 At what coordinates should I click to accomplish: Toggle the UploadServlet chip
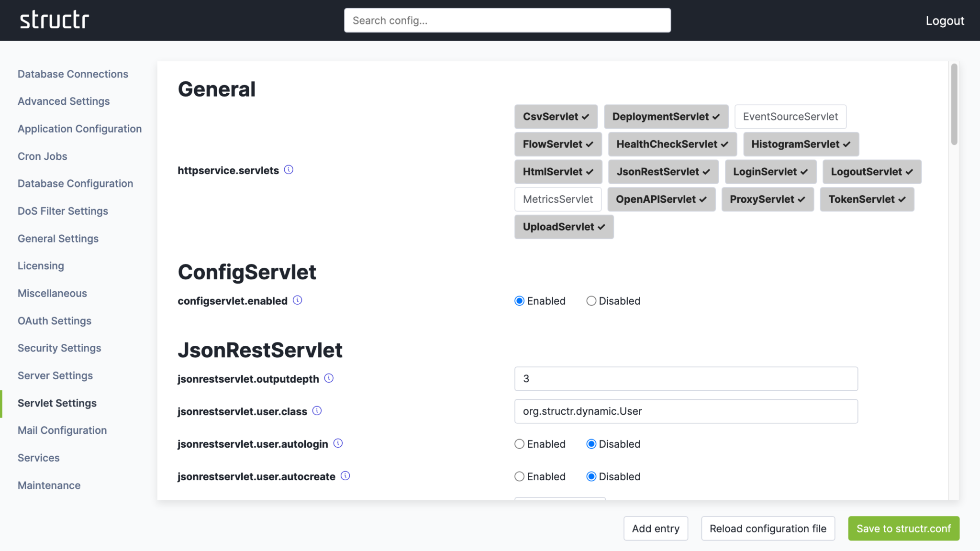click(564, 227)
